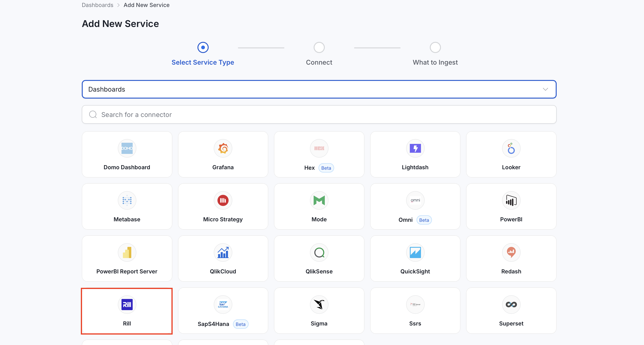This screenshot has width=644, height=345.
Task: Select the Metabase dotted logo icon
Action: [127, 200]
